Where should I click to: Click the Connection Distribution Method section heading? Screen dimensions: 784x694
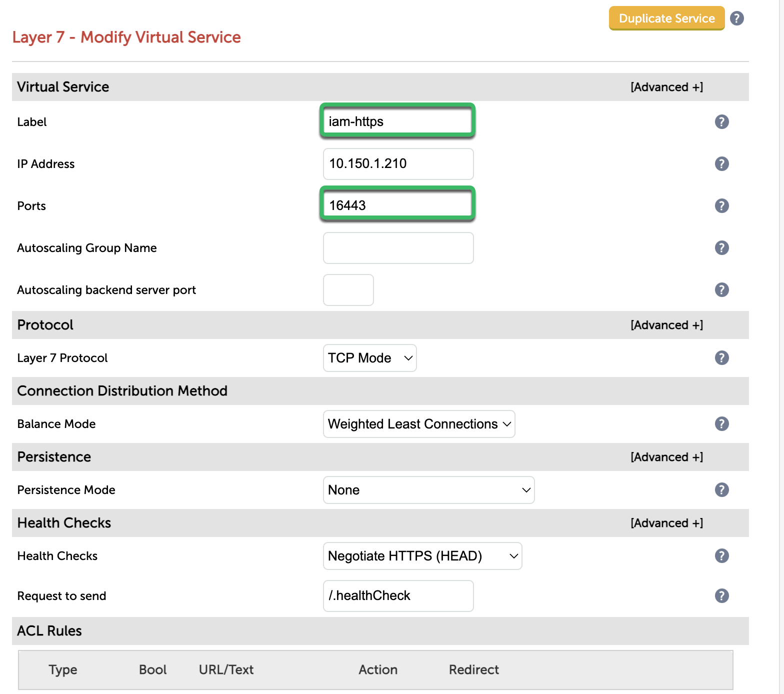pos(122,391)
